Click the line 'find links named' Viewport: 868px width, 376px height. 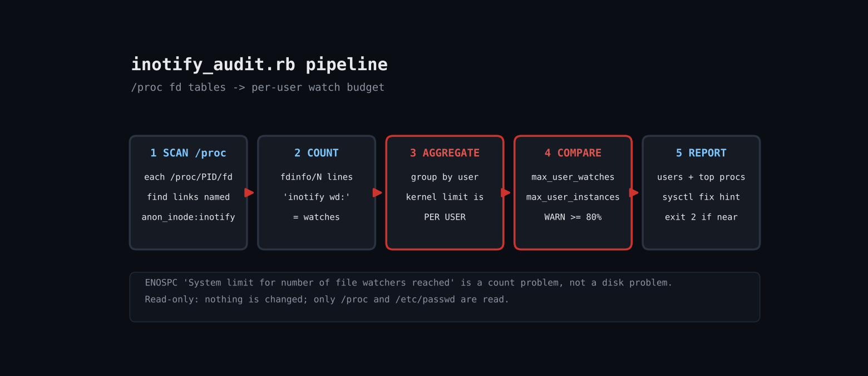click(x=189, y=197)
